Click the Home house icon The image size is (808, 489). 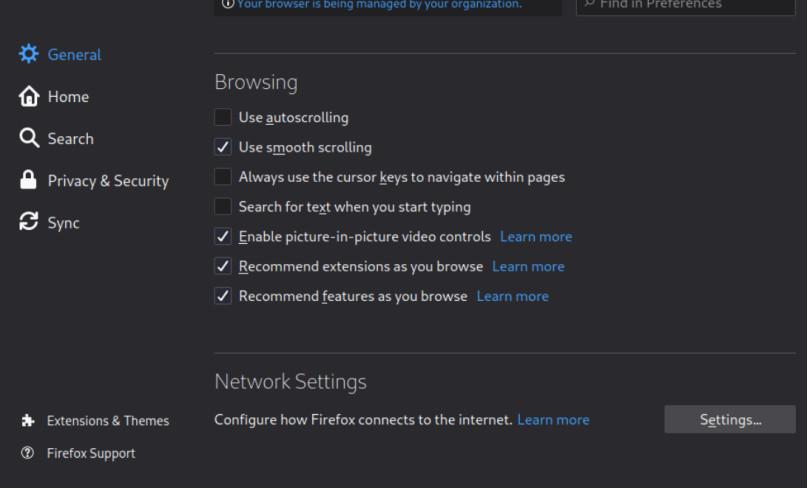pyautogui.click(x=29, y=96)
